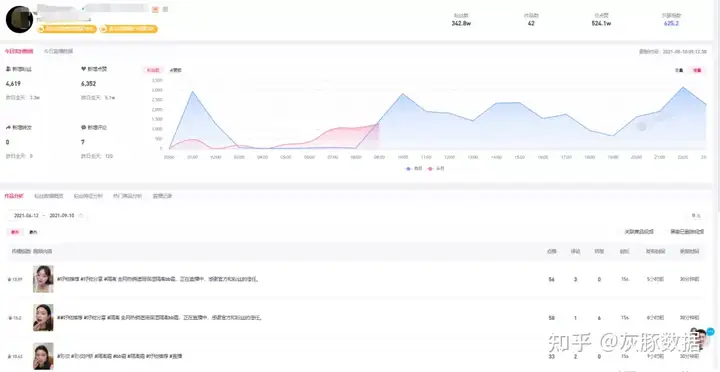Click the comment bubble icon above the 7 stat

tap(84, 127)
